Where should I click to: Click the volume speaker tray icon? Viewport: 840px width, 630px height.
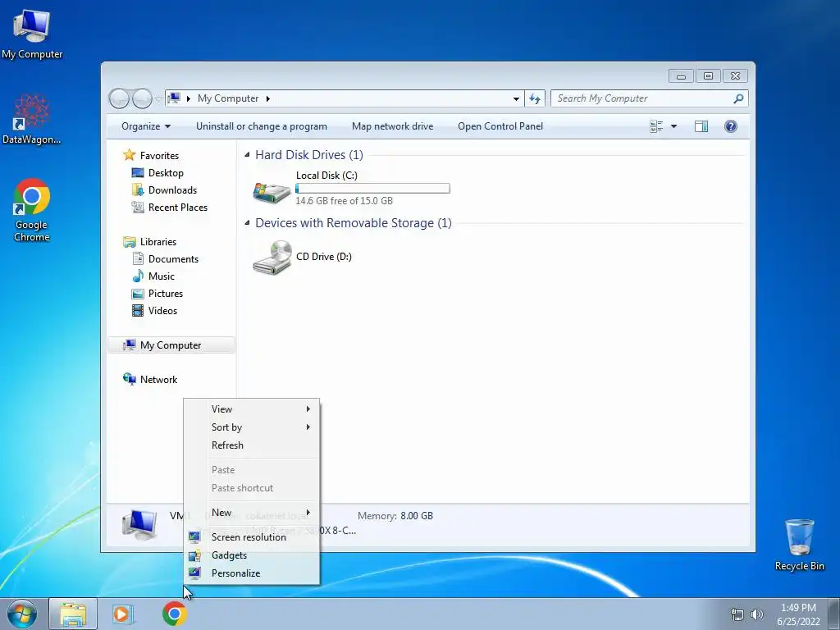point(756,614)
